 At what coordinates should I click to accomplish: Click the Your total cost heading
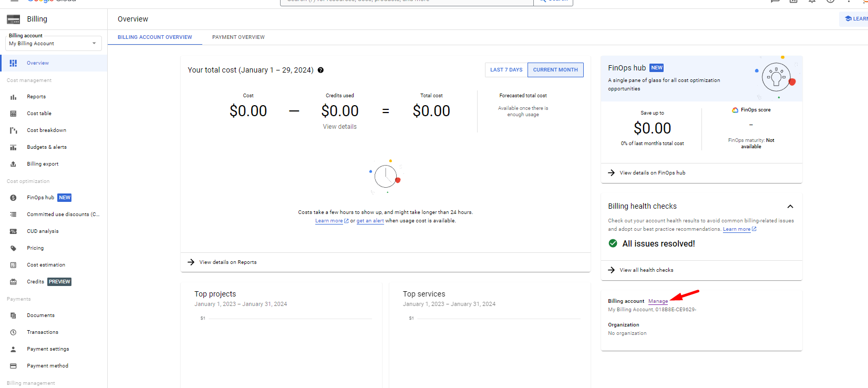(251, 70)
